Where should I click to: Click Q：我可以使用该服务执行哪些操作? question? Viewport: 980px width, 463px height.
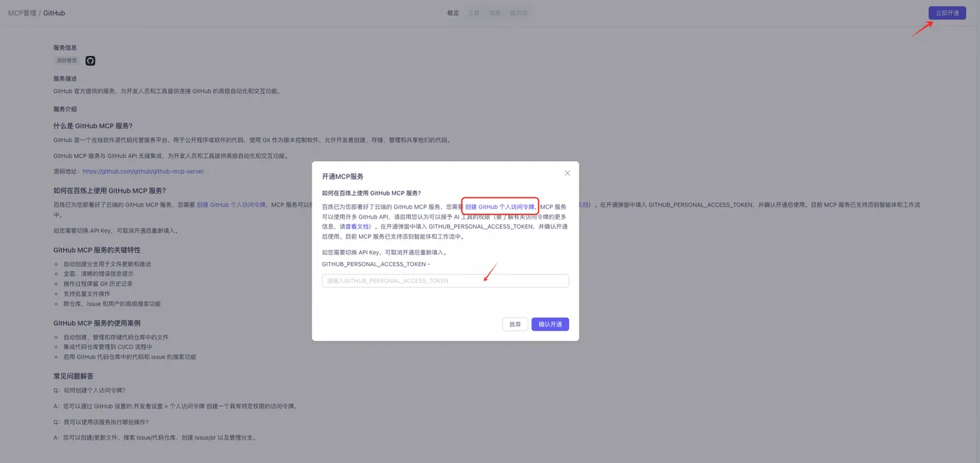101,422
